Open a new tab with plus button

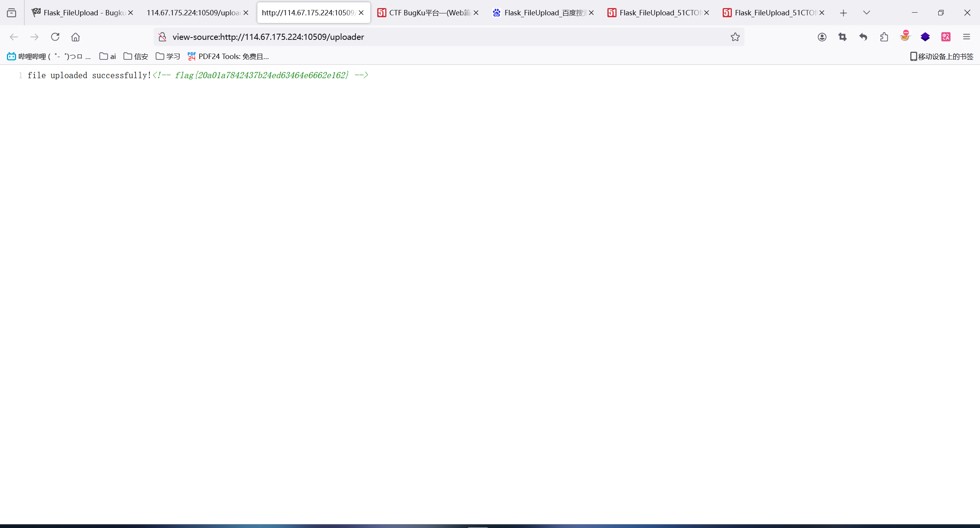click(x=843, y=13)
